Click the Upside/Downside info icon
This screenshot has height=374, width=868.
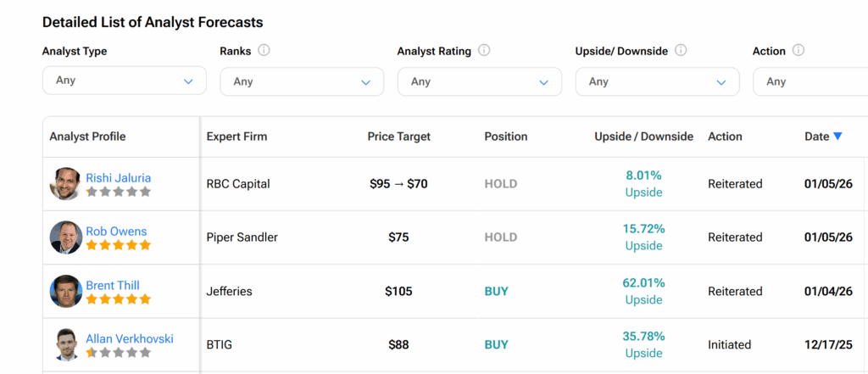(x=681, y=51)
